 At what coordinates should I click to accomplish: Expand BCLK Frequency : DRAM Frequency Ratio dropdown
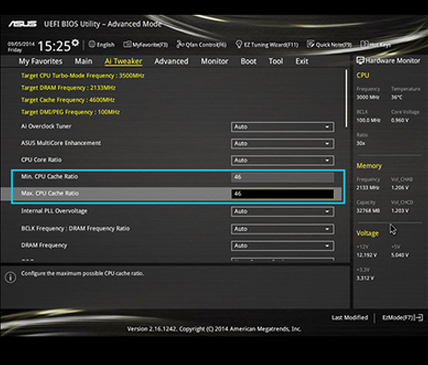[x=282, y=229]
